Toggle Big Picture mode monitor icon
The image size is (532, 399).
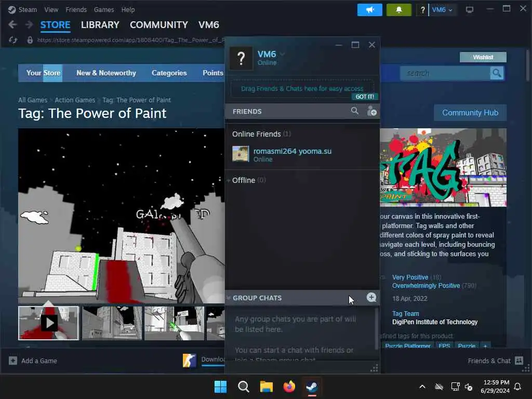tap(470, 10)
